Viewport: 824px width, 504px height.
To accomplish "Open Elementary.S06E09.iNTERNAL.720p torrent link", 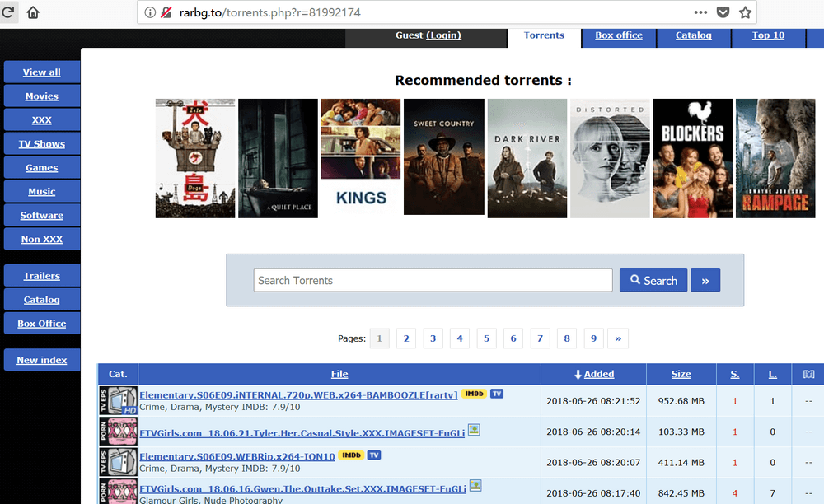I will coord(298,394).
